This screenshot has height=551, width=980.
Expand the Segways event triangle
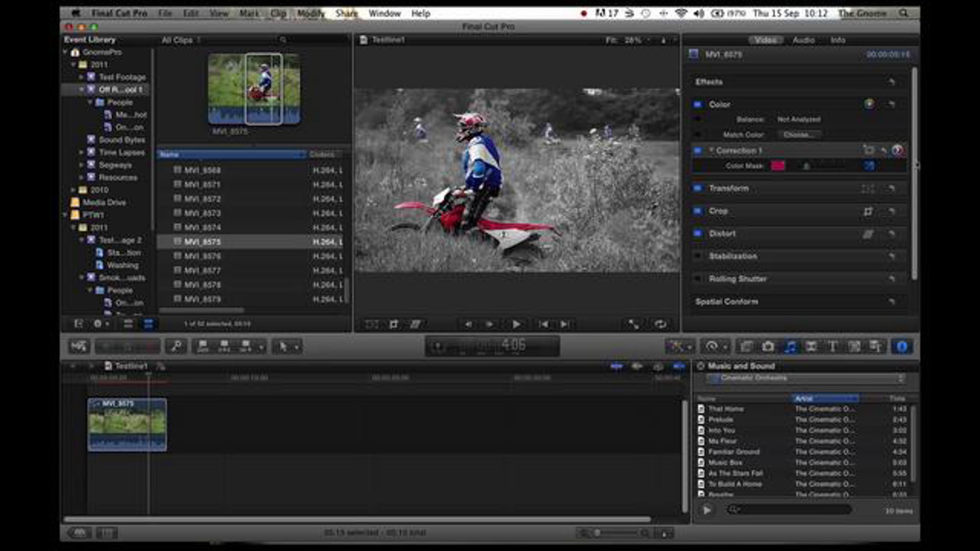tap(81, 165)
